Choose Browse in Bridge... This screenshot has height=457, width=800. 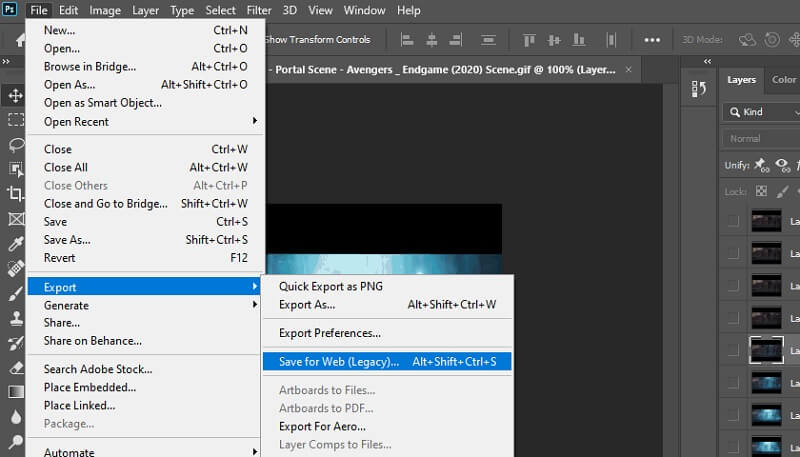tap(145, 66)
